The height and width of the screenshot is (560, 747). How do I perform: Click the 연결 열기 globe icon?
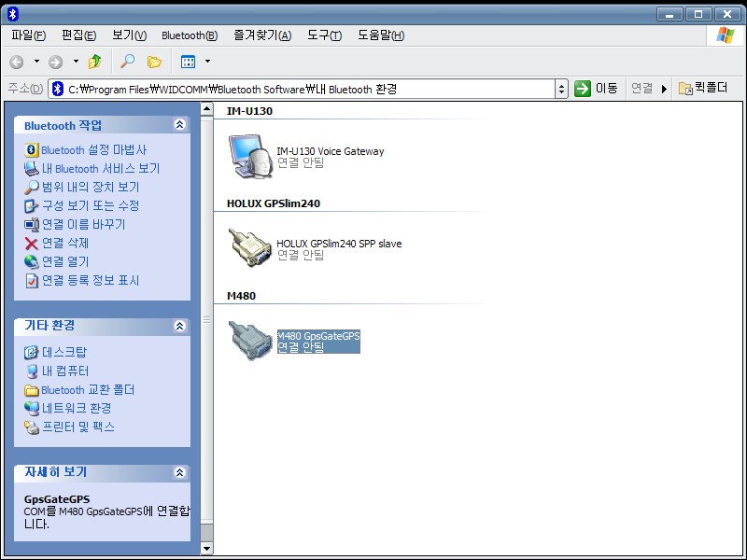click(32, 261)
